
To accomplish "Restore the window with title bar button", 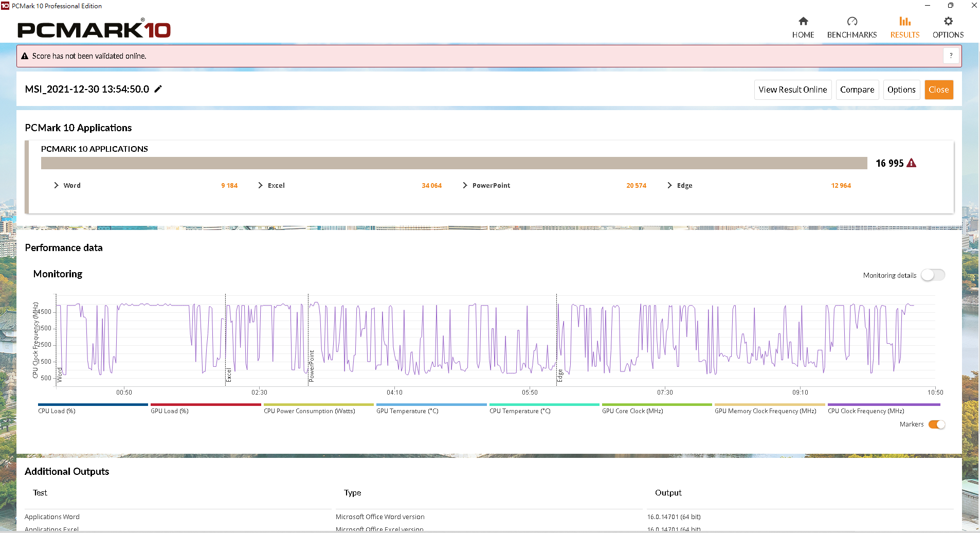I will point(951,6).
